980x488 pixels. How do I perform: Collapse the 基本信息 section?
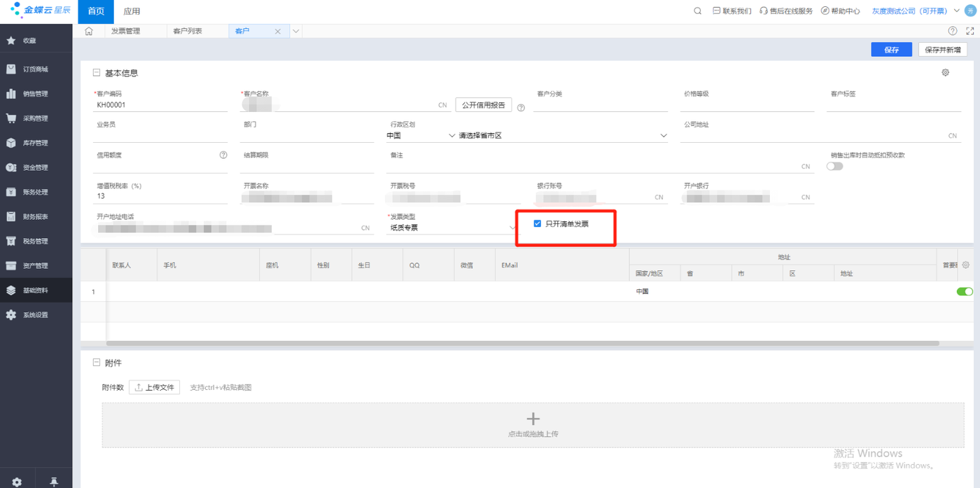coord(97,73)
